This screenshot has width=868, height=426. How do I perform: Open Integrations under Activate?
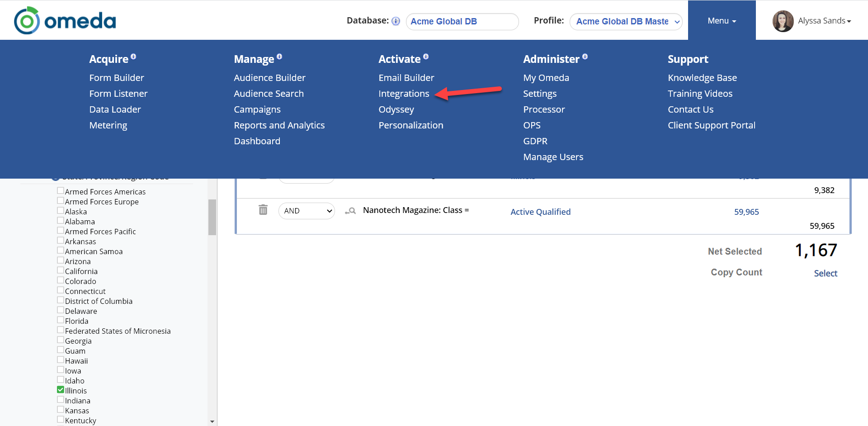coord(404,94)
